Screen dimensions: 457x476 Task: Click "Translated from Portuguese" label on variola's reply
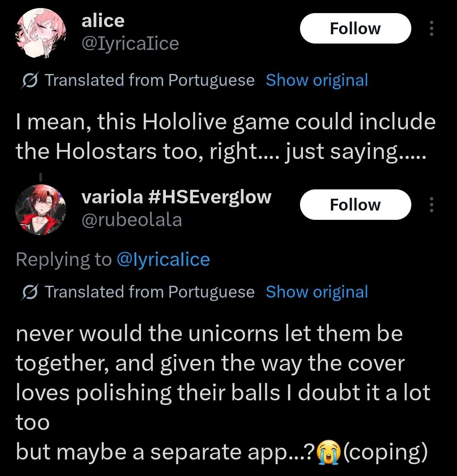click(150, 292)
